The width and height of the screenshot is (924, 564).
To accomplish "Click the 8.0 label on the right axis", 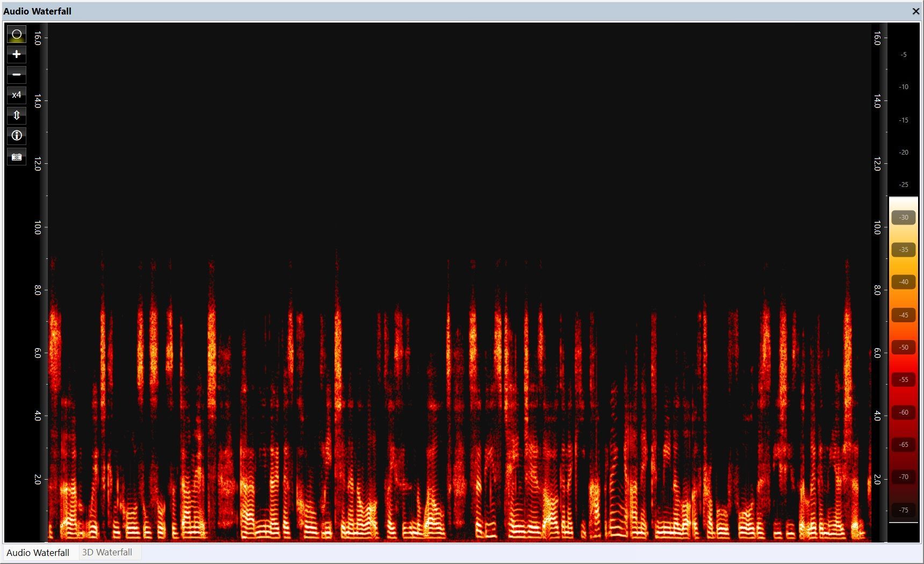I will (877, 290).
